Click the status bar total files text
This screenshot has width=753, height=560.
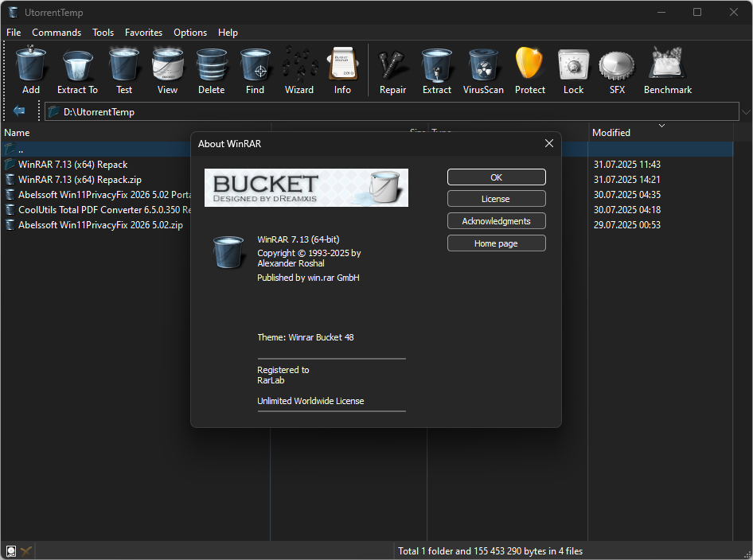(x=490, y=551)
